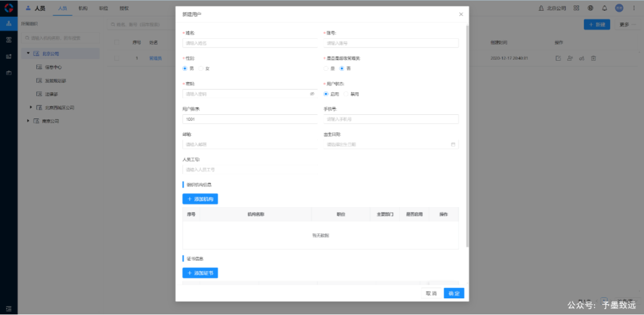
Task: Open the 北京公司 organization switcher in header
Action: click(552, 8)
